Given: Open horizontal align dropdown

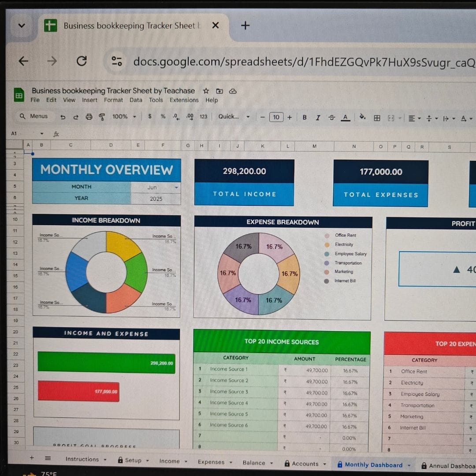Looking at the screenshot, I should tap(414, 119).
